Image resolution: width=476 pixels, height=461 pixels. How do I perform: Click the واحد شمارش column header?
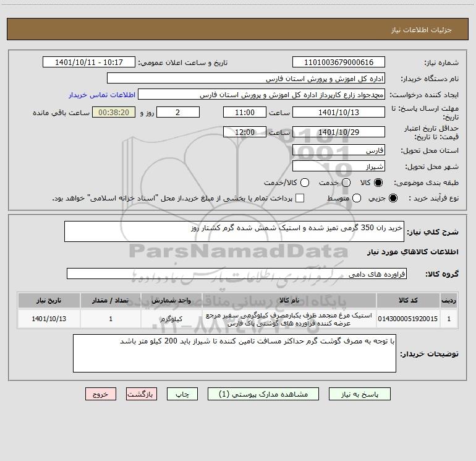pos(171,300)
